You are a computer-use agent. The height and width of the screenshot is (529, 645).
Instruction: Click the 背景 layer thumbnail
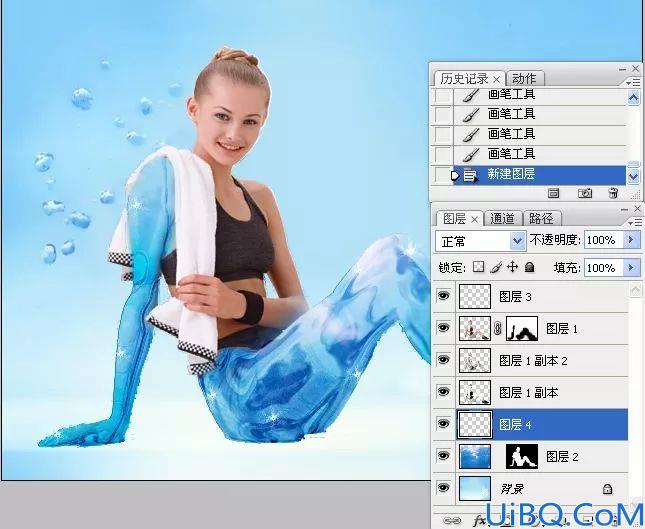pyautogui.click(x=475, y=488)
